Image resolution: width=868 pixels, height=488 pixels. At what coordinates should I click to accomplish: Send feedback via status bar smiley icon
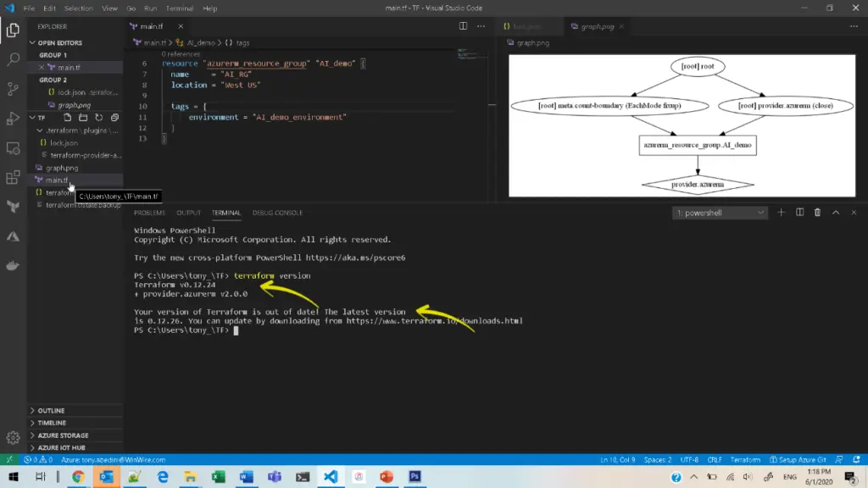pyautogui.click(x=839, y=459)
